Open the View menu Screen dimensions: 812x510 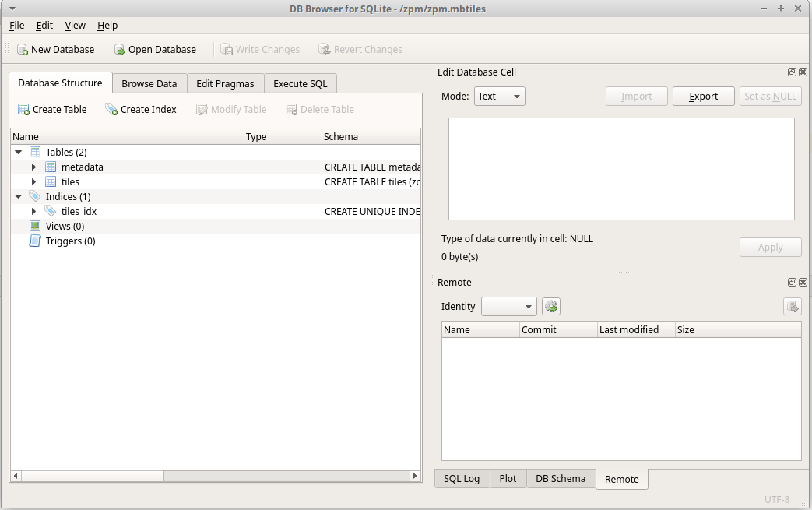(75, 26)
